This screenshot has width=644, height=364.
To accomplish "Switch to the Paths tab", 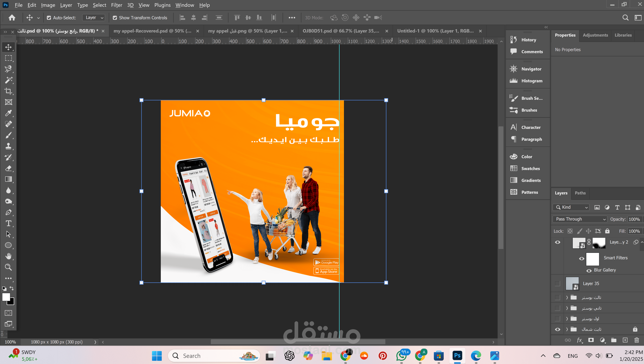I will click(580, 193).
